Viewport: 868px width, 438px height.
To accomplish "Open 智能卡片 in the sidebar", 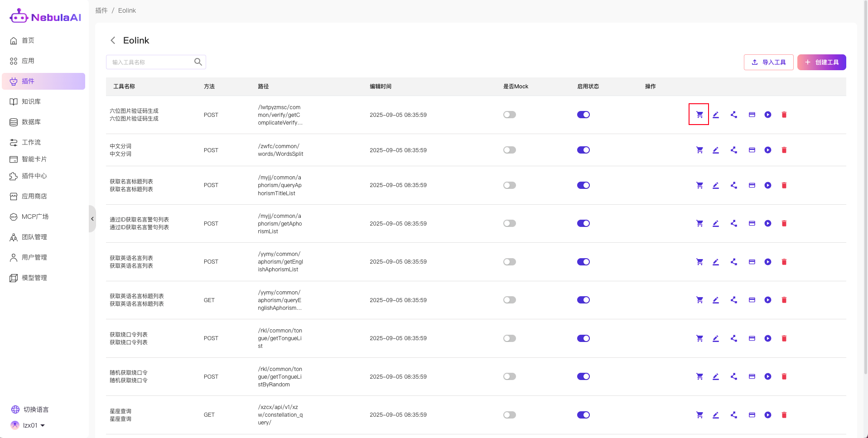I will pos(43,159).
